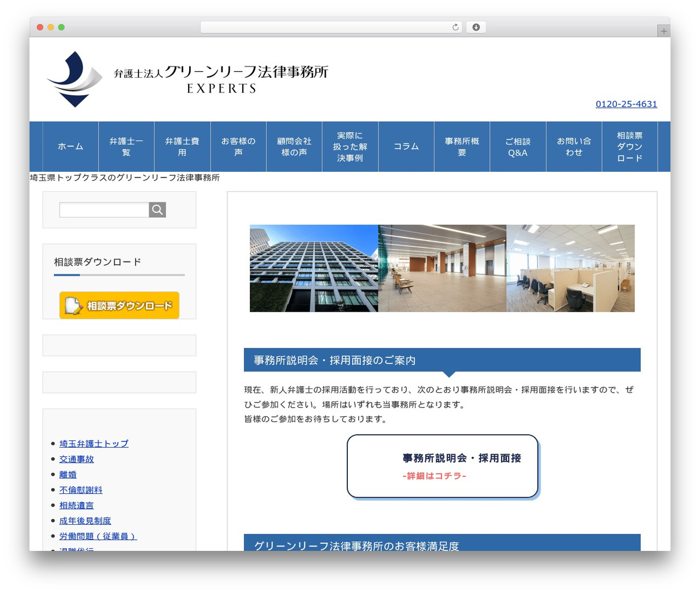Open 労働問題（従業員） sidebar link

98,536
